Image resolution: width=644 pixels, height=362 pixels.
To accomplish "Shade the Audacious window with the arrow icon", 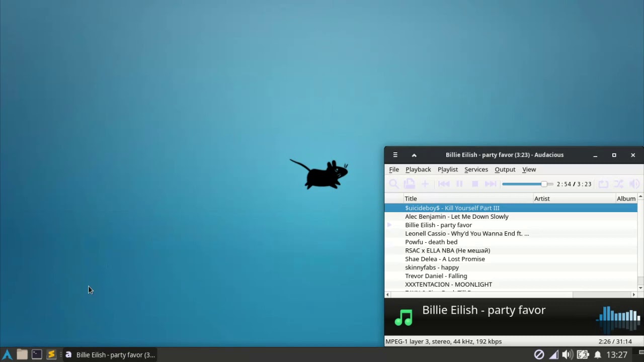I will (414, 155).
